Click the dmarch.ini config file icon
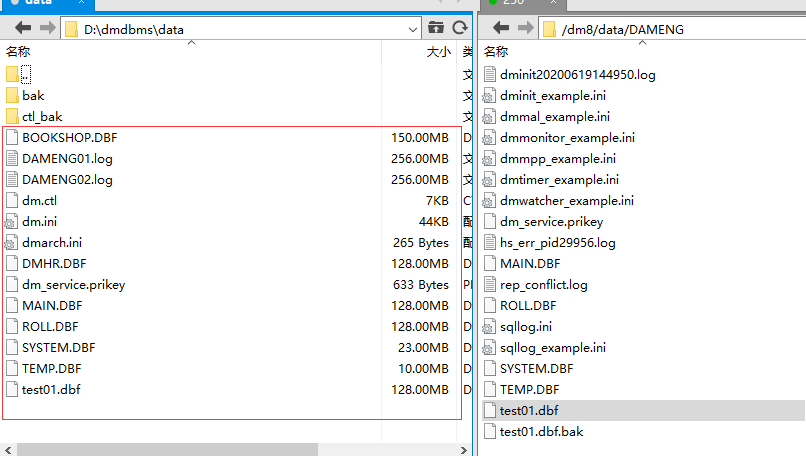The height and width of the screenshot is (456, 806). 11,243
